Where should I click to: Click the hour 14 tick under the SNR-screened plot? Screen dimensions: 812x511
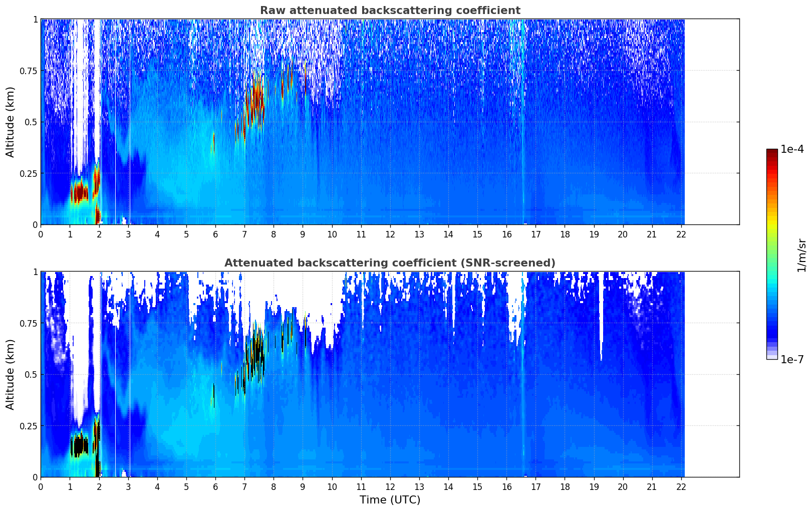448,486
